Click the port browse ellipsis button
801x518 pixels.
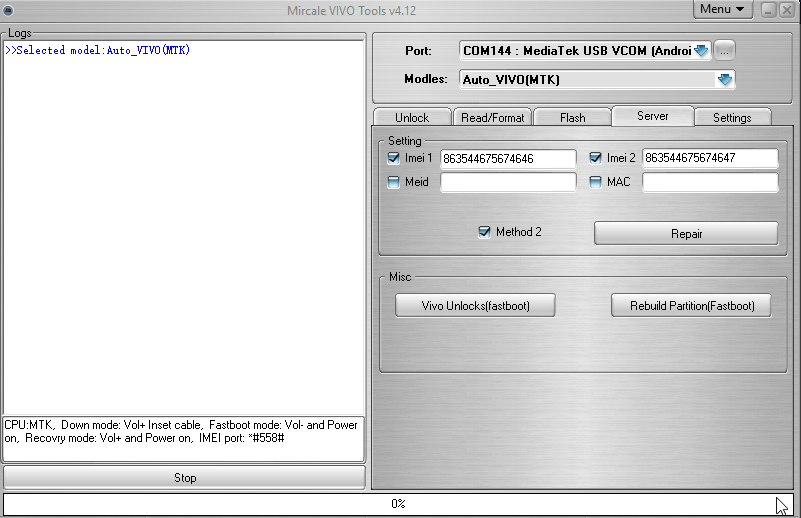coord(724,51)
